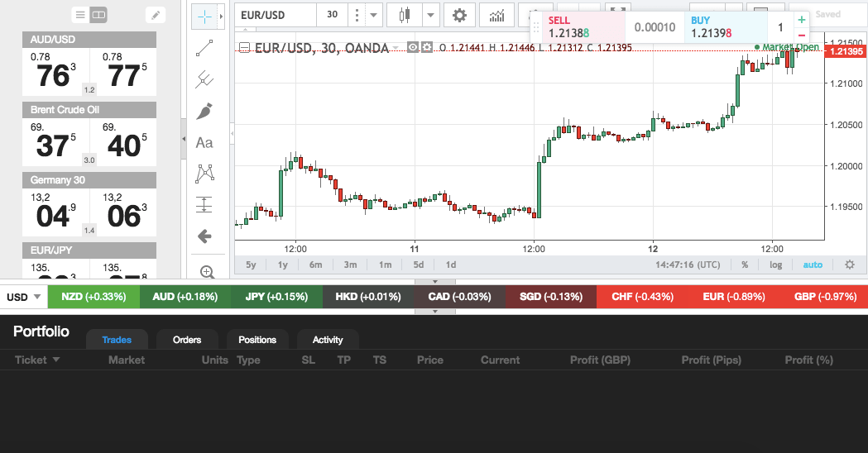The height and width of the screenshot is (453, 868).
Task: Open chart style dropdown arrow
Action: pyautogui.click(x=430, y=15)
